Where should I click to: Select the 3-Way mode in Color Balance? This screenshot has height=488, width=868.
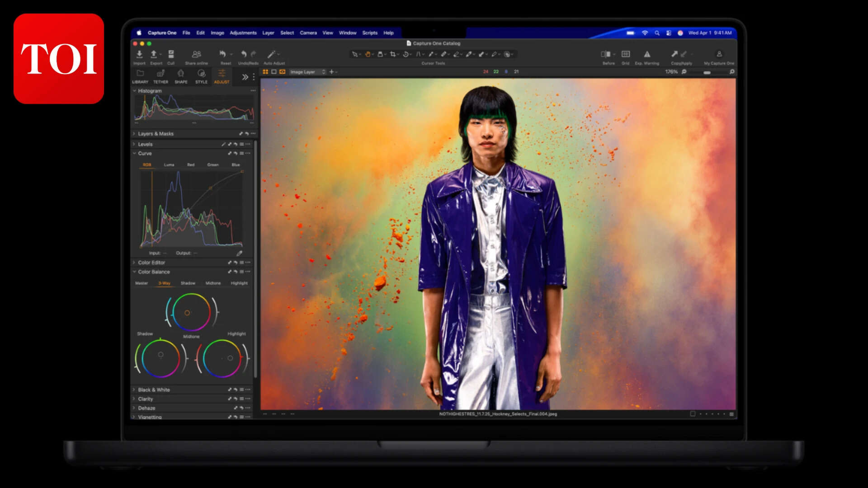pos(163,283)
